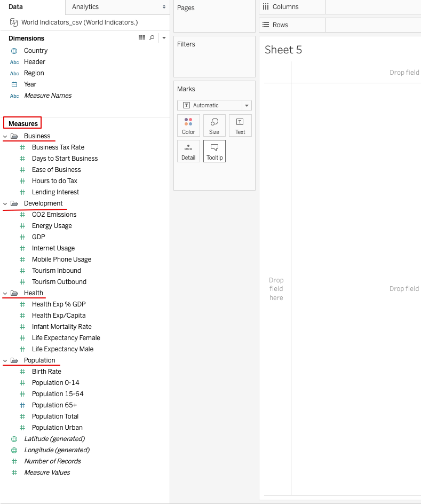This screenshot has width=421, height=504.
Task: Click the Sheet 5 title
Action: (x=283, y=50)
